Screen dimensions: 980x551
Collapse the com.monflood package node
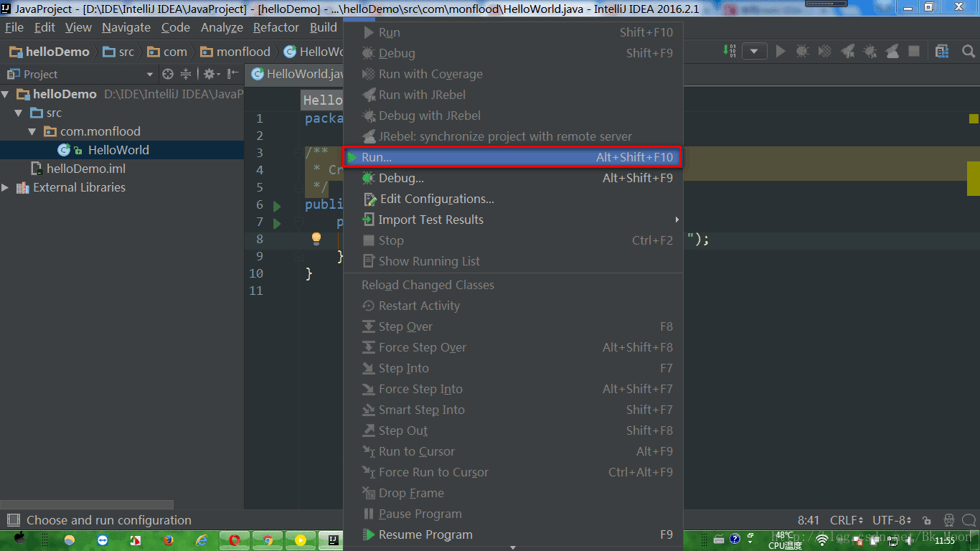click(32, 131)
